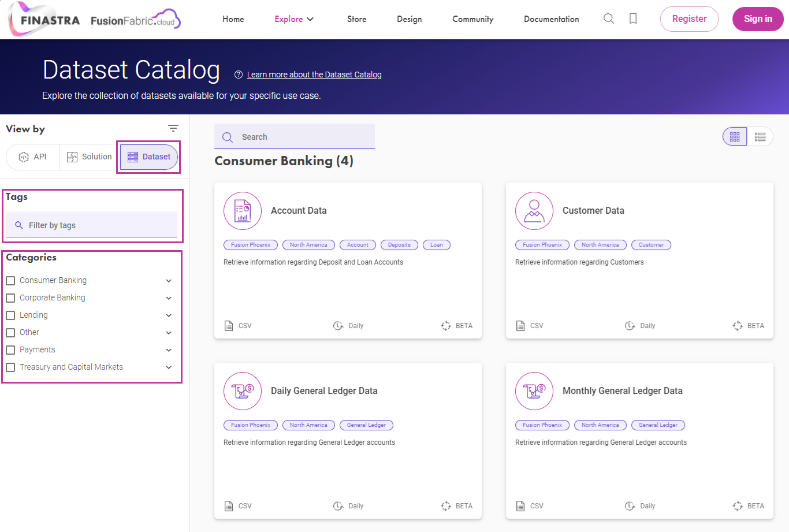
Task: Check the Corporate Banking category
Action: click(10, 298)
